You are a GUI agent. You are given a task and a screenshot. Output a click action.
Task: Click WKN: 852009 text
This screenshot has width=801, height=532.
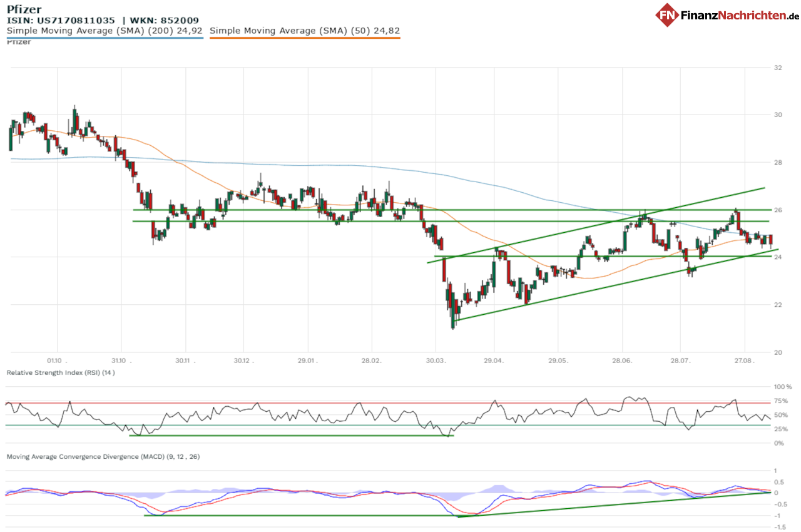pos(164,20)
